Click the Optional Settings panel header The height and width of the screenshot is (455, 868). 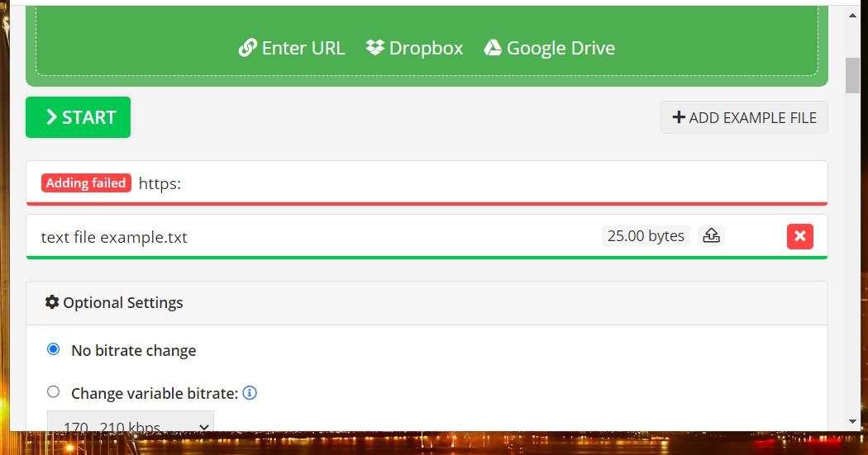tap(427, 303)
